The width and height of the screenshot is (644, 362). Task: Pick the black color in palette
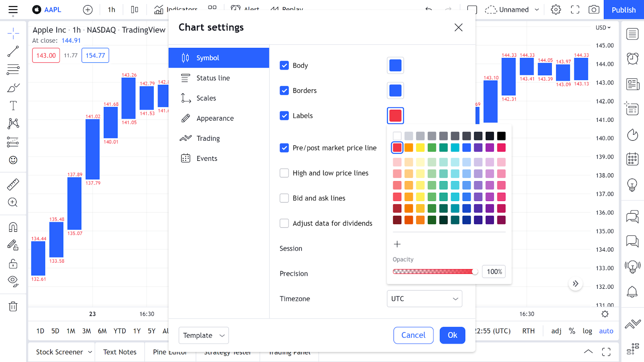(501, 136)
